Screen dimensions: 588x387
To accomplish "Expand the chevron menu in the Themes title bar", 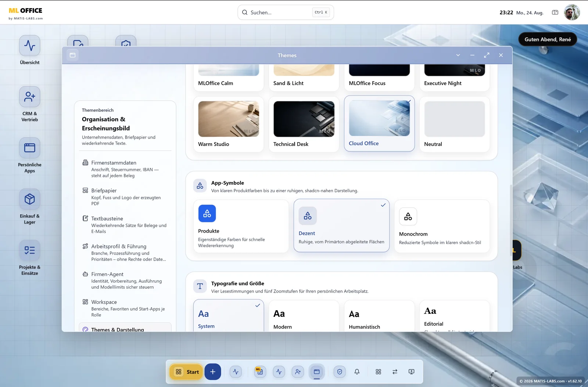I will point(458,55).
